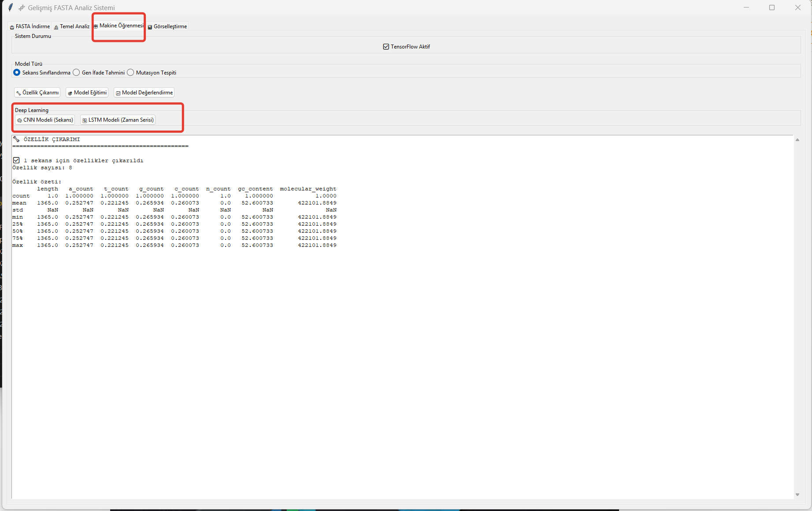Click the scrollbar up arrow
812x511 pixels.
click(x=797, y=140)
